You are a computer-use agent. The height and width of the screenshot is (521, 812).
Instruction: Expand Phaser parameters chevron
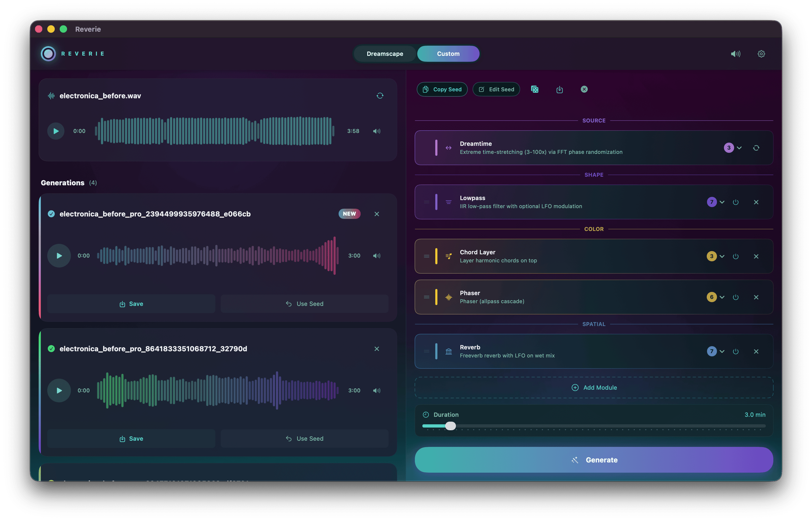pos(722,297)
